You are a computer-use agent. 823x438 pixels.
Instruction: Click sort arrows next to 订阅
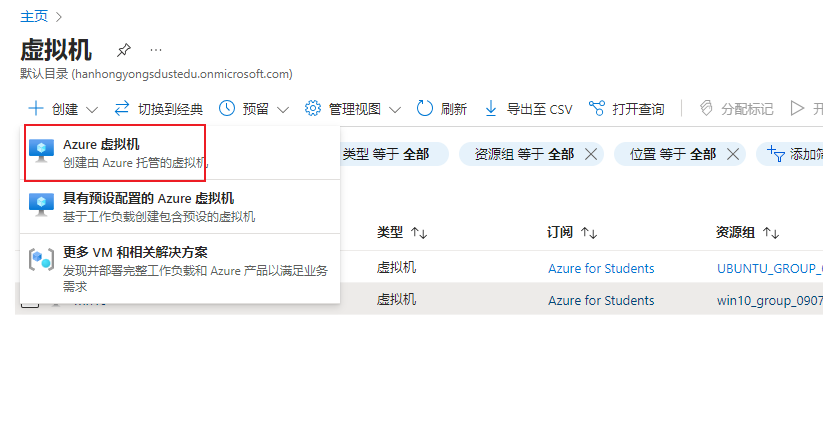pyautogui.click(x=589, y=233)
